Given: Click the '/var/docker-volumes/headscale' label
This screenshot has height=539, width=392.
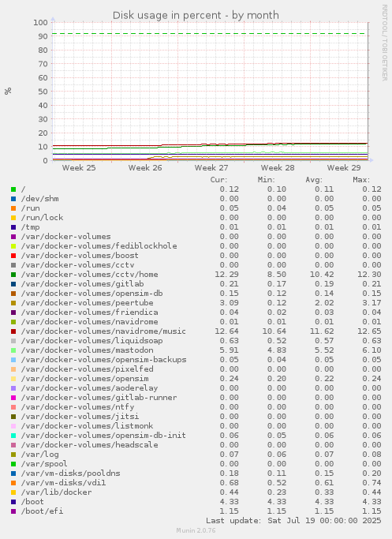Looking at the screenshot, I should click(89, 445).
